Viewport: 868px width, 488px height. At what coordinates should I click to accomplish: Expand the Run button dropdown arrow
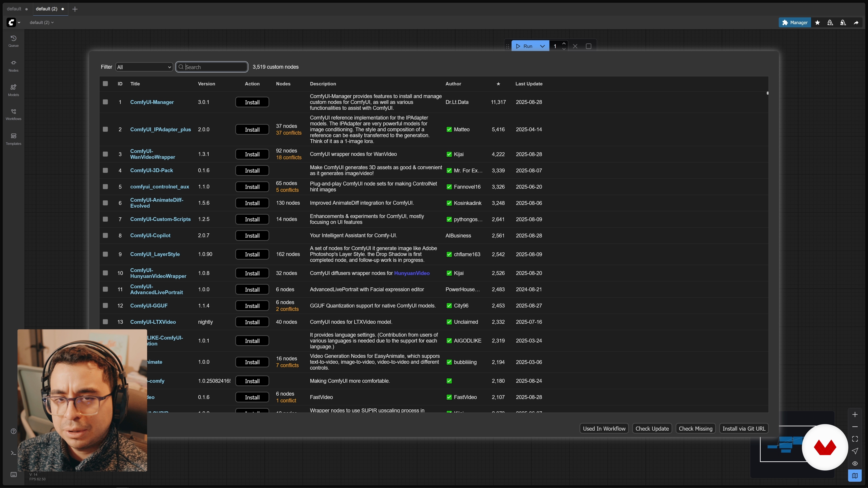coord(542,46)
